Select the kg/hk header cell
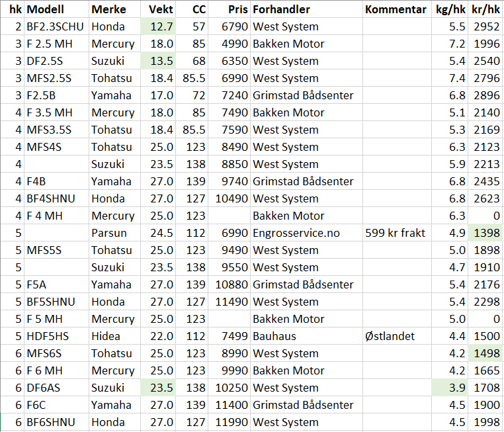504x432 pixels. point(450,9)
